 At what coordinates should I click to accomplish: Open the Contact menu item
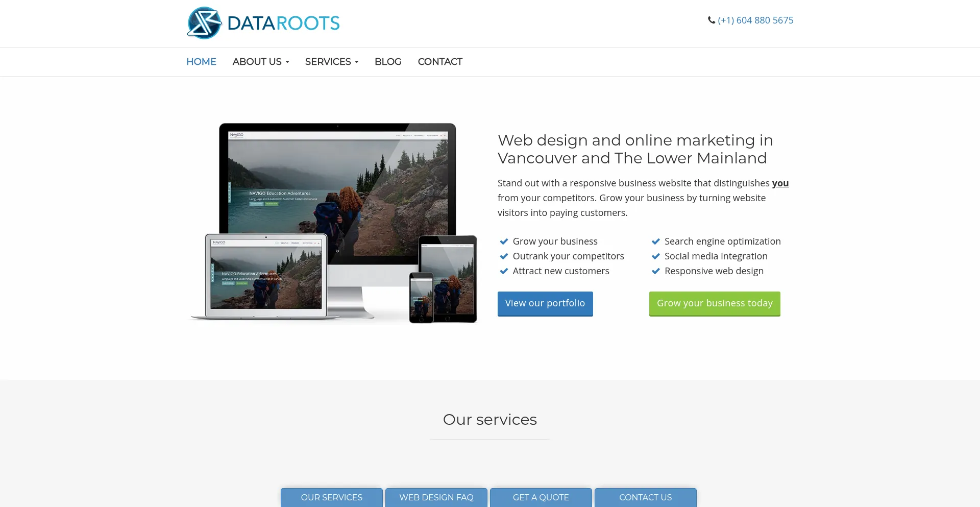click(x=440, y=62)
